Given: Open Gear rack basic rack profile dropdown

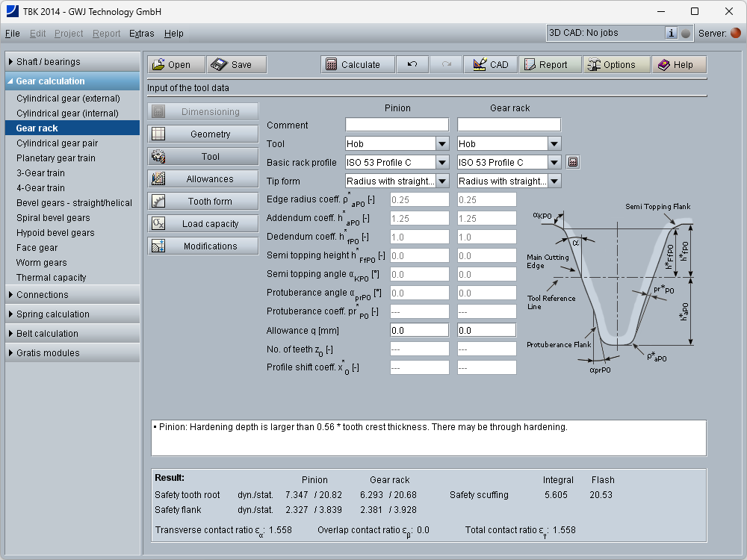Looking at the screenshot, I should 554,163.
